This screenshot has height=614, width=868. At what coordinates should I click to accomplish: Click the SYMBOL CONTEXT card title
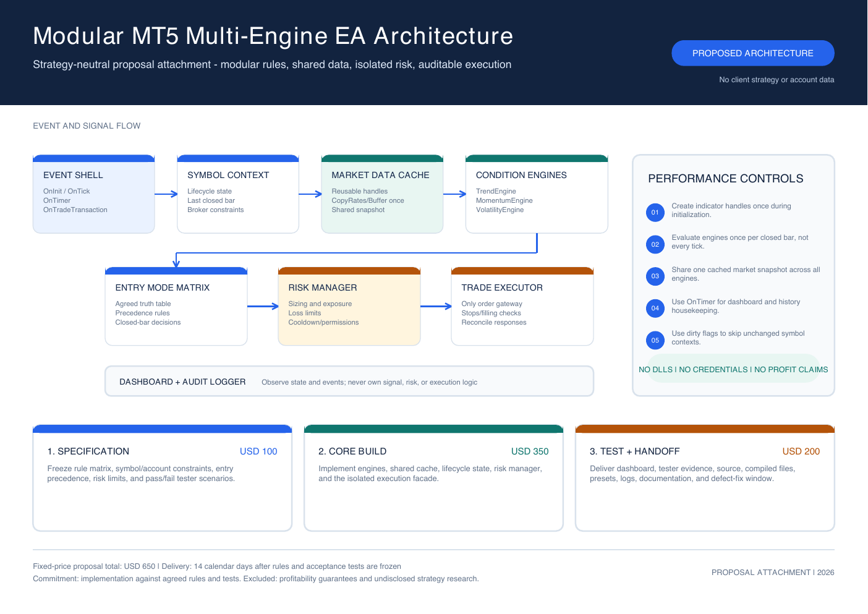pyautogui.click(x=228, y=175)
